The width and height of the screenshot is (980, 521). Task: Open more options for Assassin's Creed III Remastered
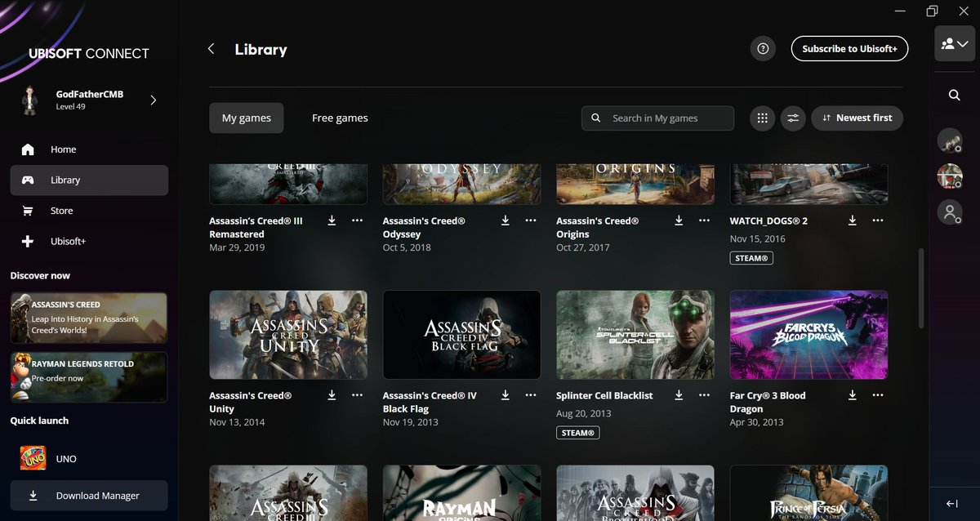[x=358, y=220]
